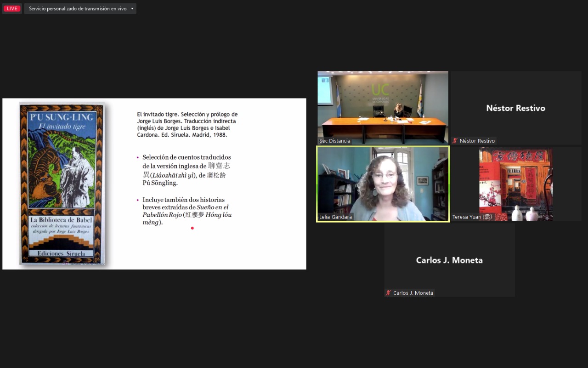588x368 pixels.
Task: Click 'La Biblioteca de Babel' on book cover
Action: click(x=61, y=220)
